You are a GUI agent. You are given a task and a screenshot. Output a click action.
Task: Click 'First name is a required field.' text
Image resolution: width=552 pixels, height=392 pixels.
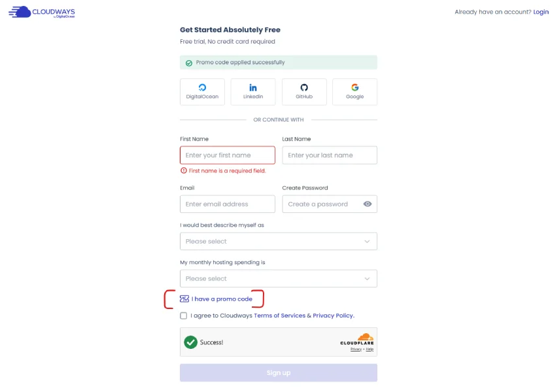pyautogui.click(x=227, y=171)
